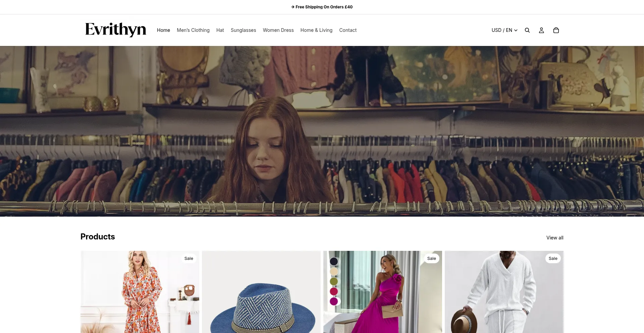Click the crimson red color dot on the dress image
The height and width of the screenshot is (333, 644).
(x=334, y=291)
